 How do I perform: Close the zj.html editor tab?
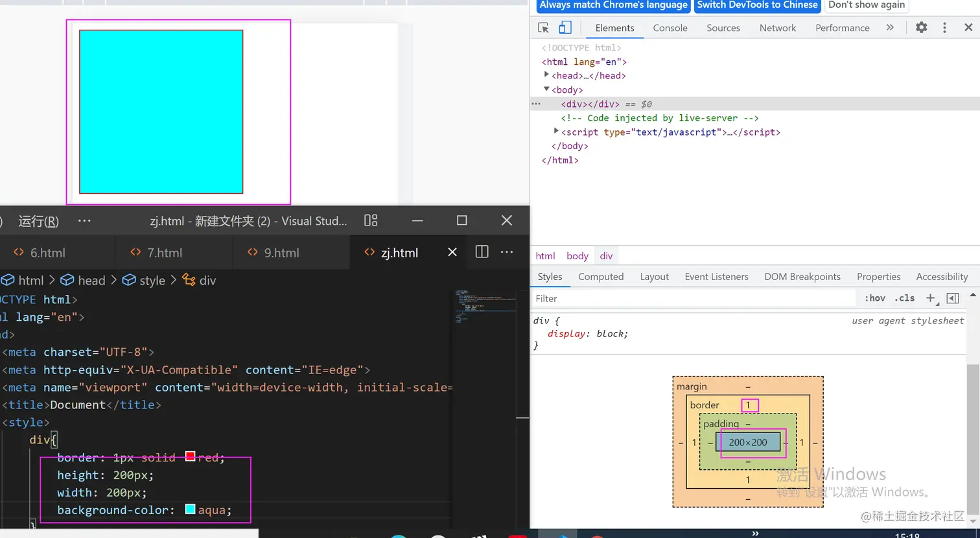[x=452, y=252]
